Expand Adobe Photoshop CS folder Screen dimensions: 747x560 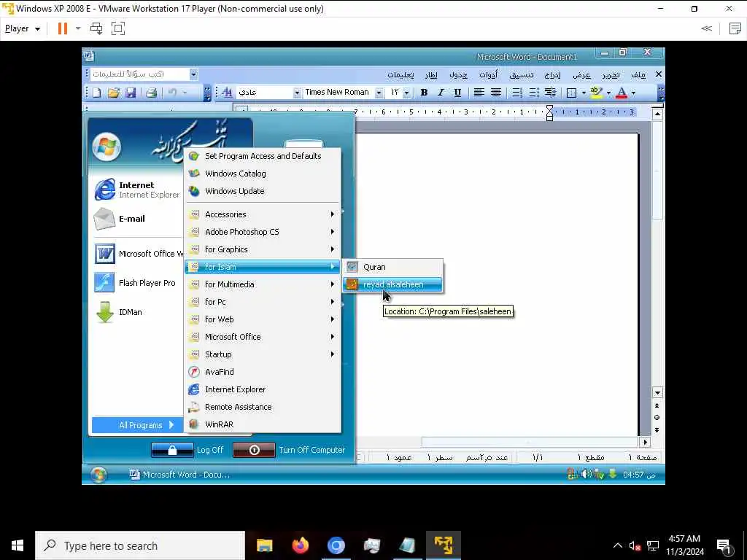pyautogui.click(x=262, y=232)
